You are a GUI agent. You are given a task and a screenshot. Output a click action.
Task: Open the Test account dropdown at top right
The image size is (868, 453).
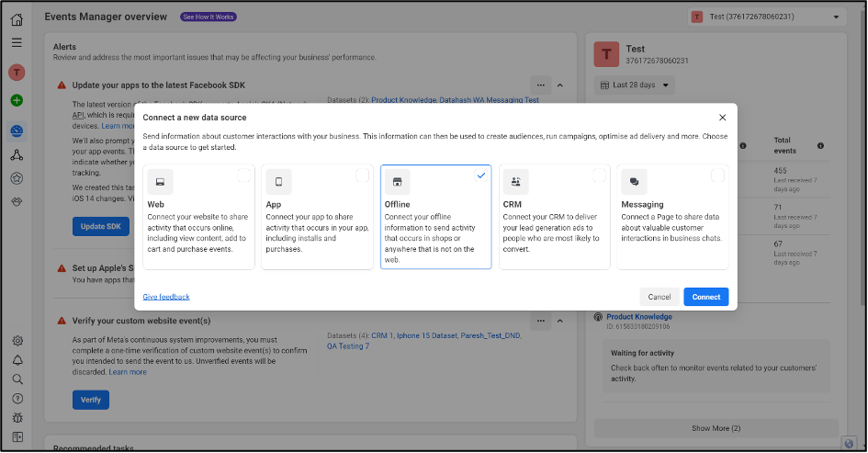pos(767,17)
